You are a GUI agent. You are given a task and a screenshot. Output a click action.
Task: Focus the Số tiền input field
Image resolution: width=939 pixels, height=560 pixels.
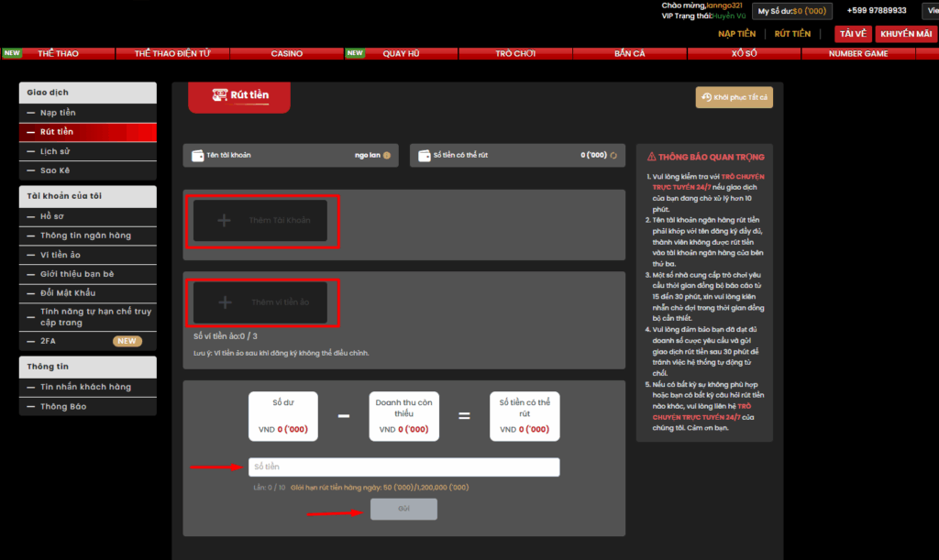coord(404,467)
